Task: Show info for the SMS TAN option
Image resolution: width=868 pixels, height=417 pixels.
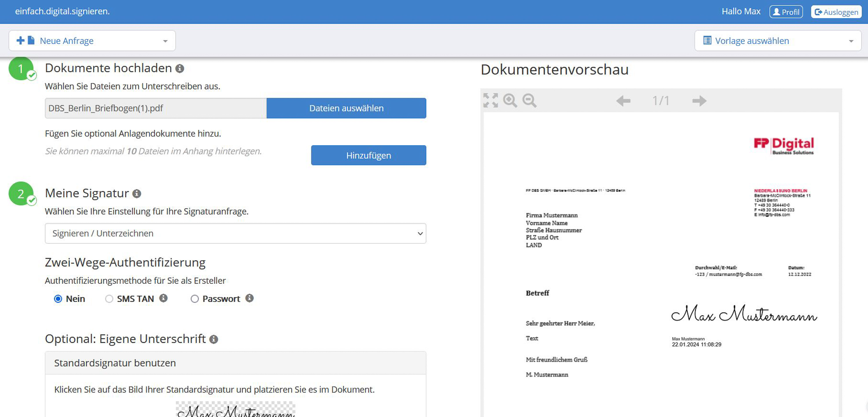Action: (164, 298)
